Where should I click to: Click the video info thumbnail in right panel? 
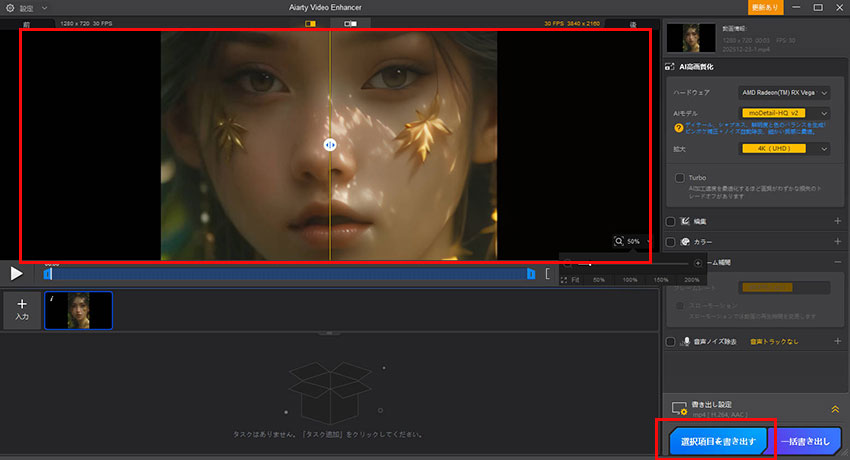tap(691, 38)
